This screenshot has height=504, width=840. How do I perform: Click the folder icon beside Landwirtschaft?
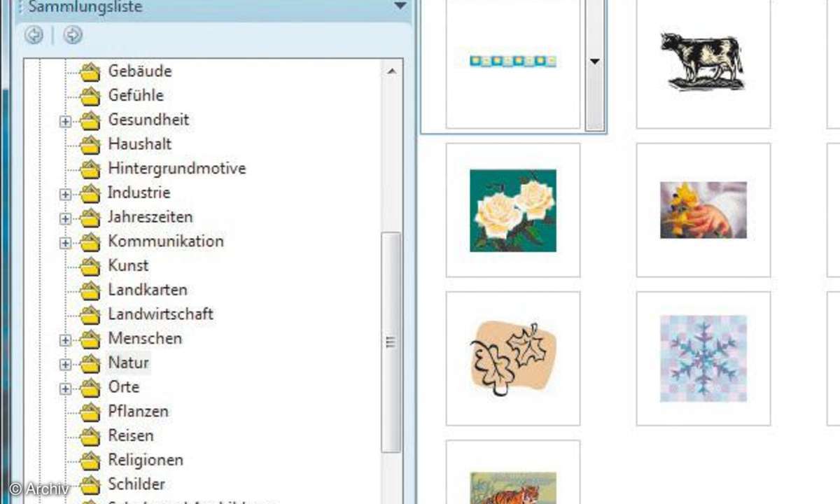90,315
